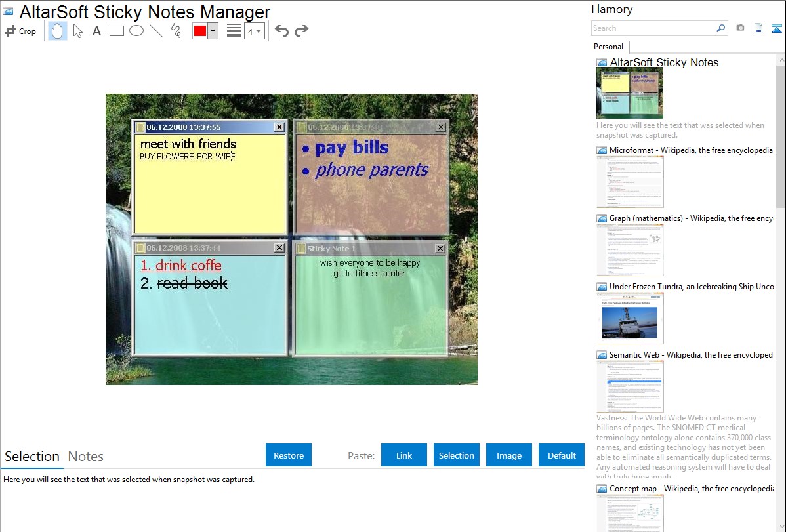Pick the ellipse drawing tool
The width and height of the screenshot is (786, 532).
136,31
